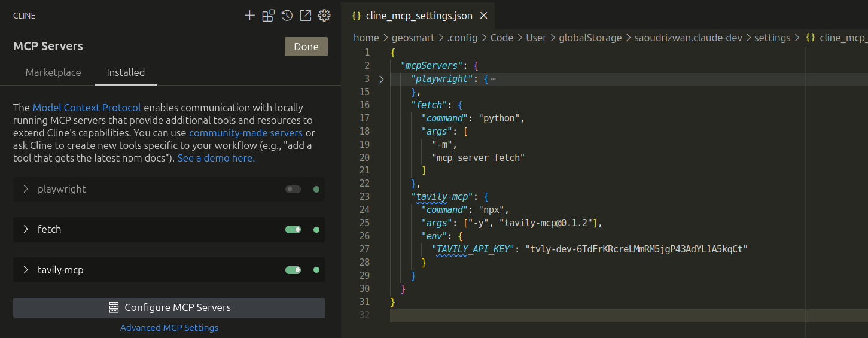The image size is (868, 338).
Task: Click the open-in-editor popout icon
Action: click(x=306, y=16)
